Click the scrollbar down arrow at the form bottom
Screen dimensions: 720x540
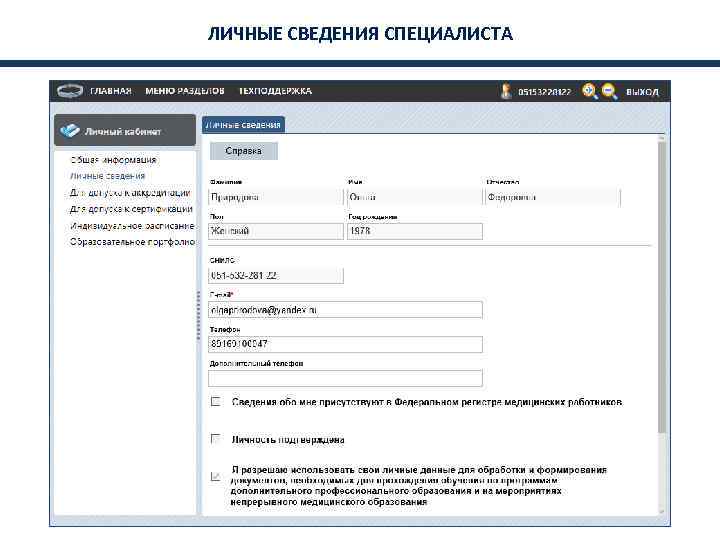click(661, 512)
